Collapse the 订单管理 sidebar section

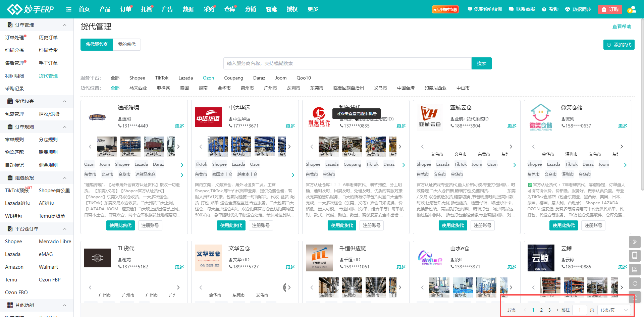click(64, 25)
